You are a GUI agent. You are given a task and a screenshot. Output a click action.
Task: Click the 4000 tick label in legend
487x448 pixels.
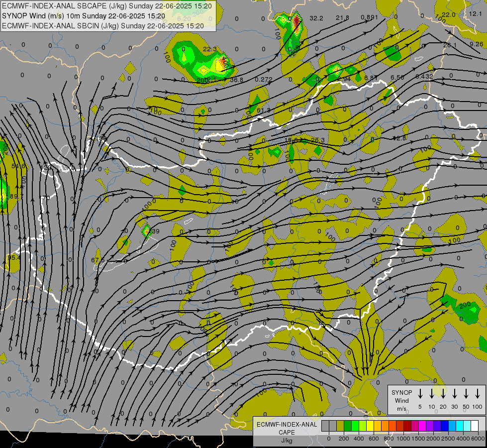coord(464,439)
